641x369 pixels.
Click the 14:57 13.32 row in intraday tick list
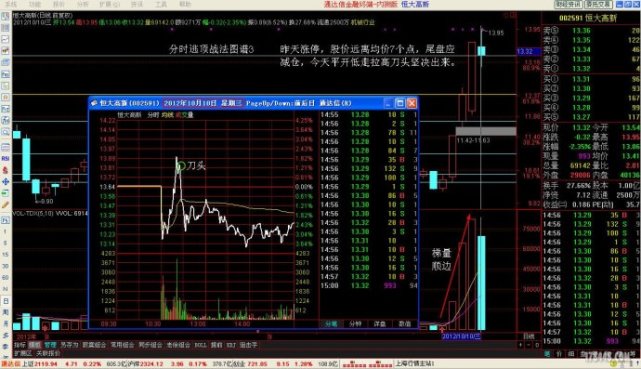pyautogui.click(x=369, y=277)
